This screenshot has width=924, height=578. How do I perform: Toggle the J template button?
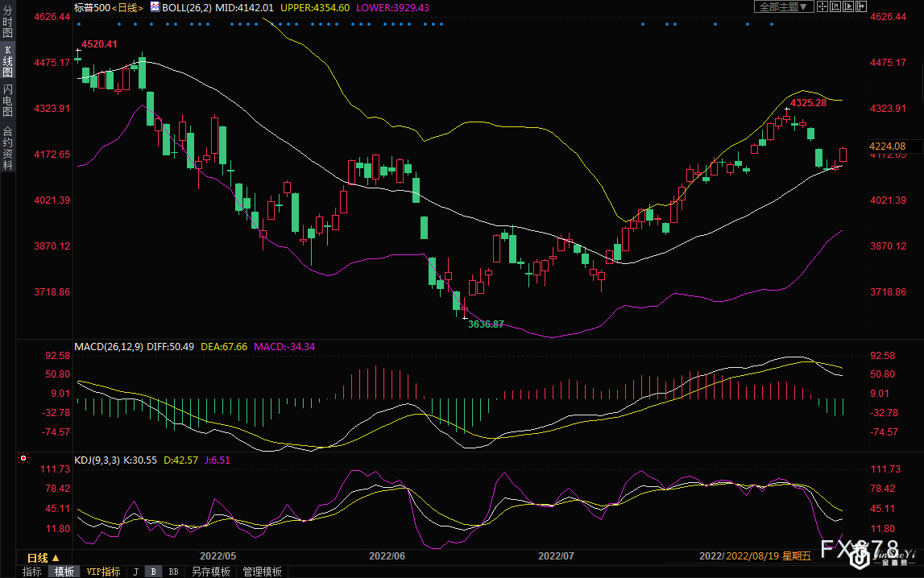tap(135, 572)
